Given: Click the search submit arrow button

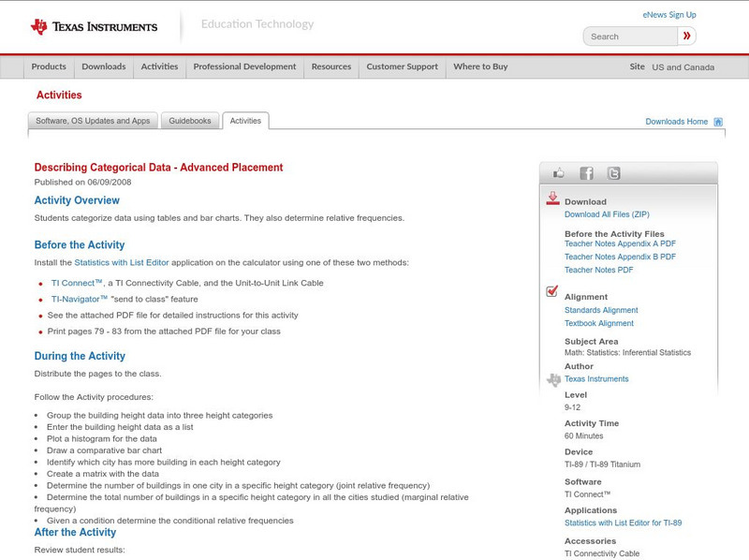Looking at the screenshot, I should 686,37.
